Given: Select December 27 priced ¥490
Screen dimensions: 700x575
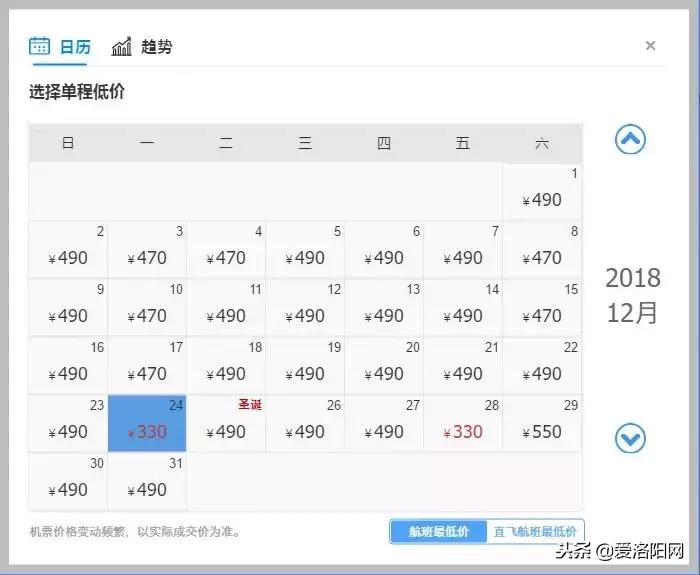Looking at the screenshot, I should point(384,424).
